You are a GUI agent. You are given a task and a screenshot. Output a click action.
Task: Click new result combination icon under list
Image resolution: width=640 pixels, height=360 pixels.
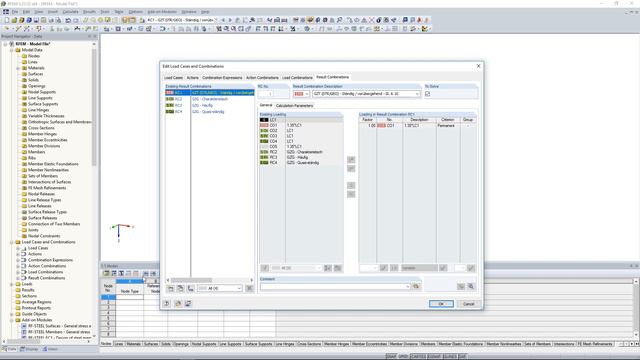(x=171, y=288)
